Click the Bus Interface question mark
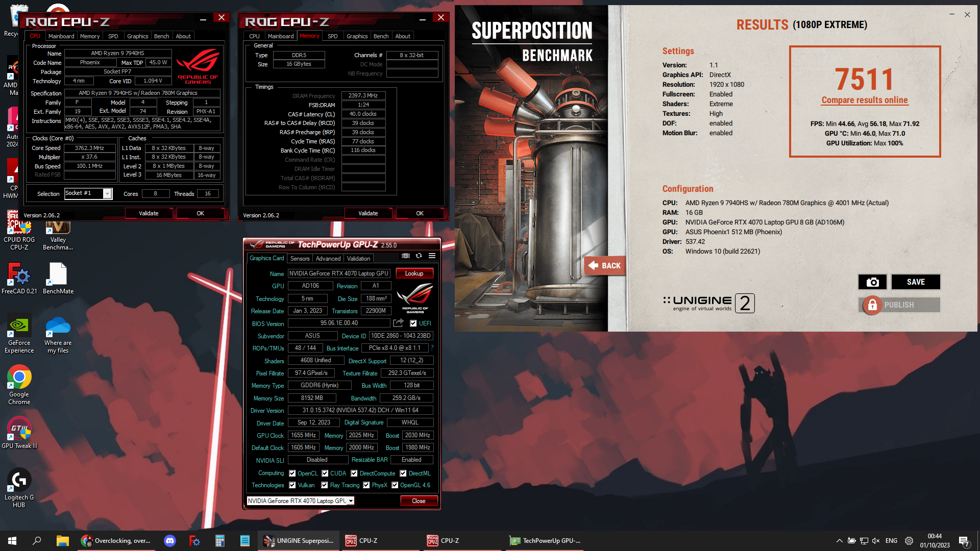This screenshot has width=980, height=551. pyautogui.click(x=432, y=348)
